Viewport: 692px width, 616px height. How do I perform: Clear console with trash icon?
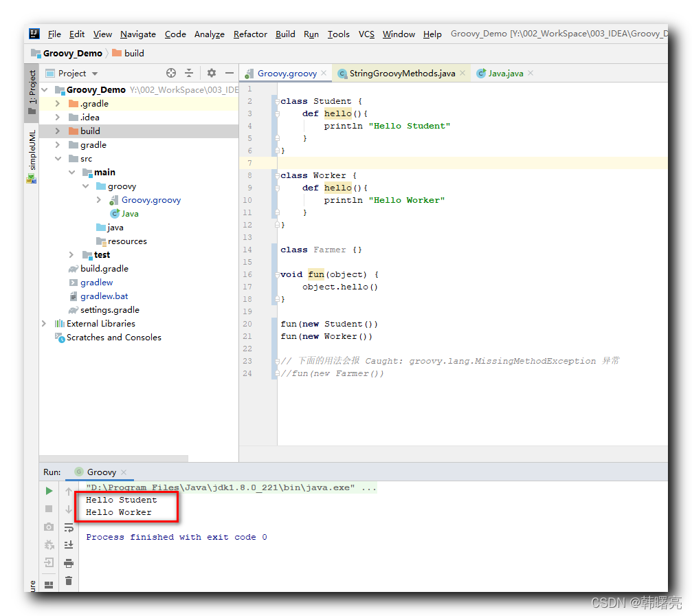tap(69, 581)
